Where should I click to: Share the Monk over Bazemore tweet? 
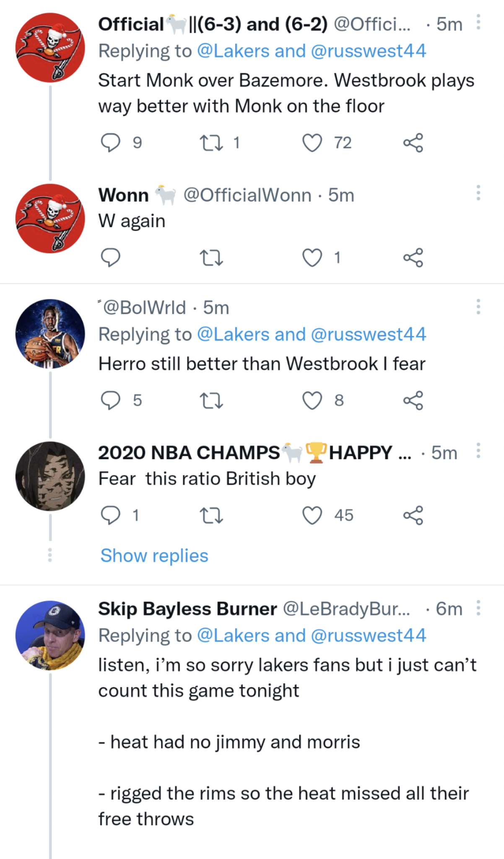(413, 143)
